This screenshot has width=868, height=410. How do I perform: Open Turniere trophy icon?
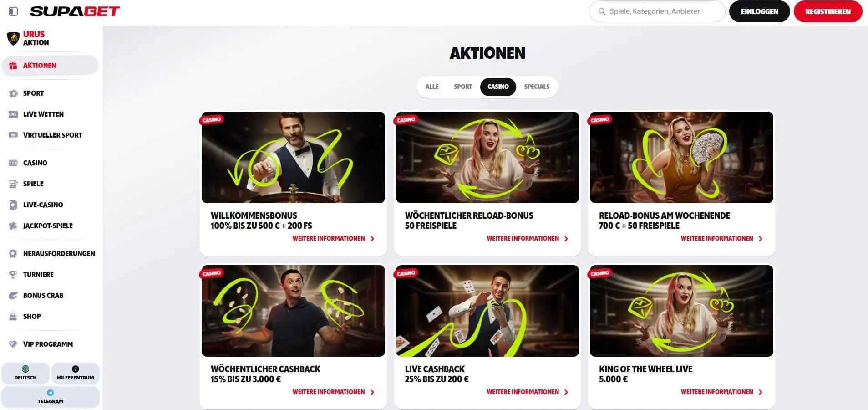pyautogui.click(x=13, y=275)
